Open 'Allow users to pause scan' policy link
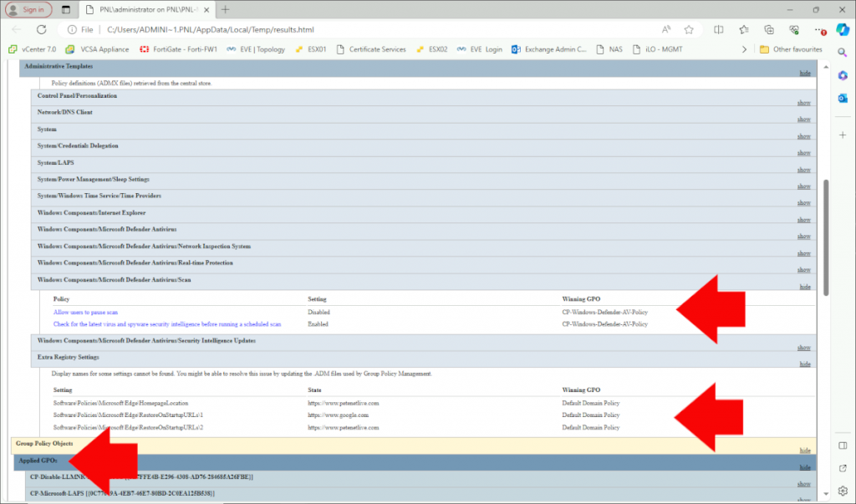The width and height of the screenshot is (856, 504). coord(85,312)
